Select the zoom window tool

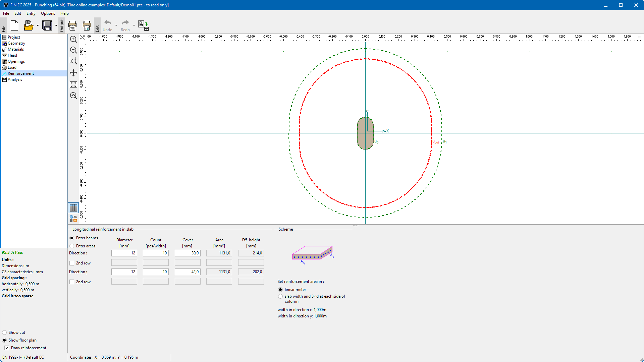click(73, 61)
